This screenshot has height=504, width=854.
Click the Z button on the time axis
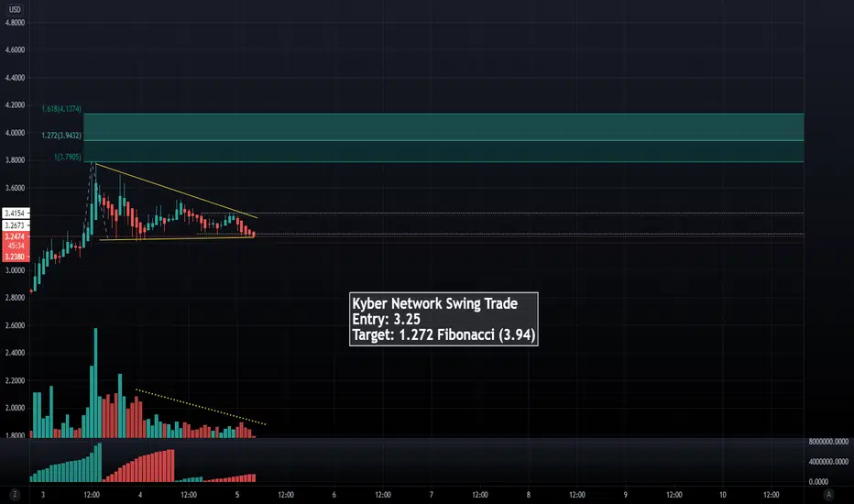[15, 495]
